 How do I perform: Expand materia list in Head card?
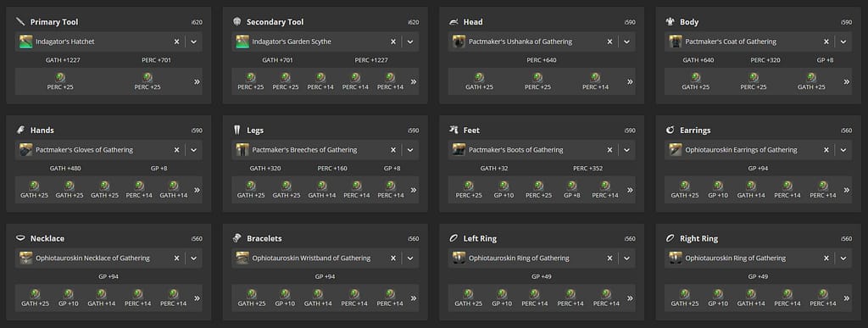pyautogui.click(x=630, y=82)
